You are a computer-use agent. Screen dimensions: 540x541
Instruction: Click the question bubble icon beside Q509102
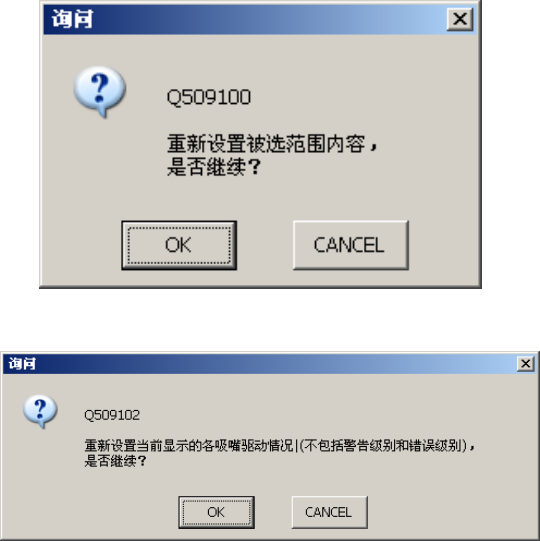(x=40, y=411)
